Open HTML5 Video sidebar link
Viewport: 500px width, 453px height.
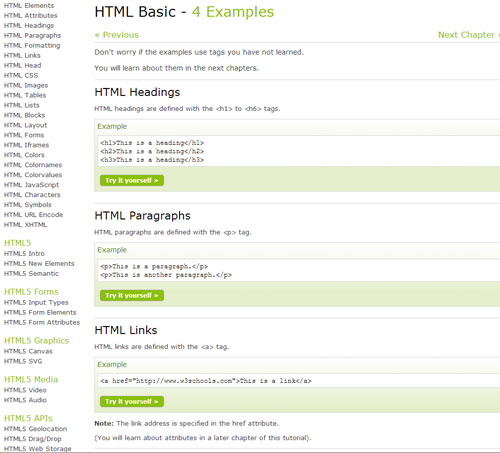coord(25,390)
